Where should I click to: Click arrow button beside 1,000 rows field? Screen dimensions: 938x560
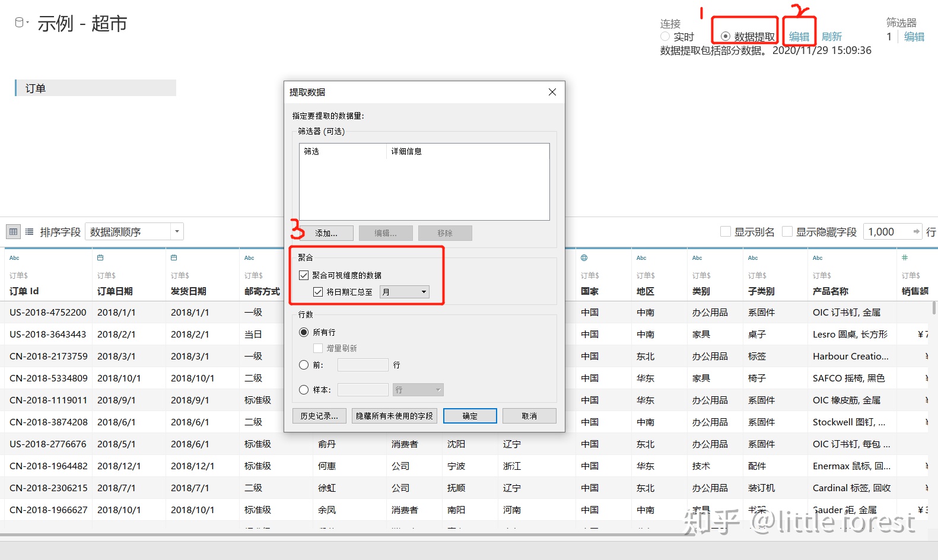pyautogui.click(x=917, y=232)
